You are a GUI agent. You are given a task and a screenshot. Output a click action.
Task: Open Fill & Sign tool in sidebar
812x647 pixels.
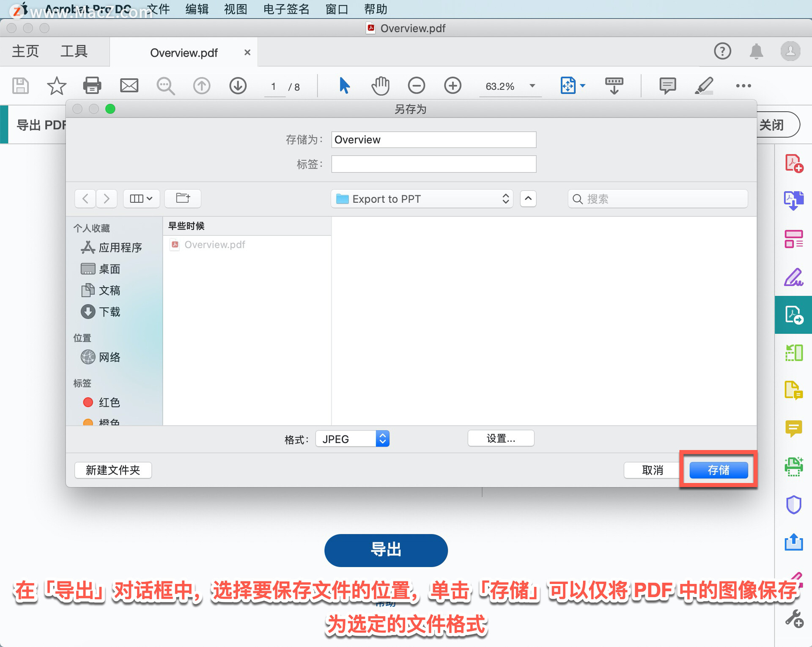793,278
